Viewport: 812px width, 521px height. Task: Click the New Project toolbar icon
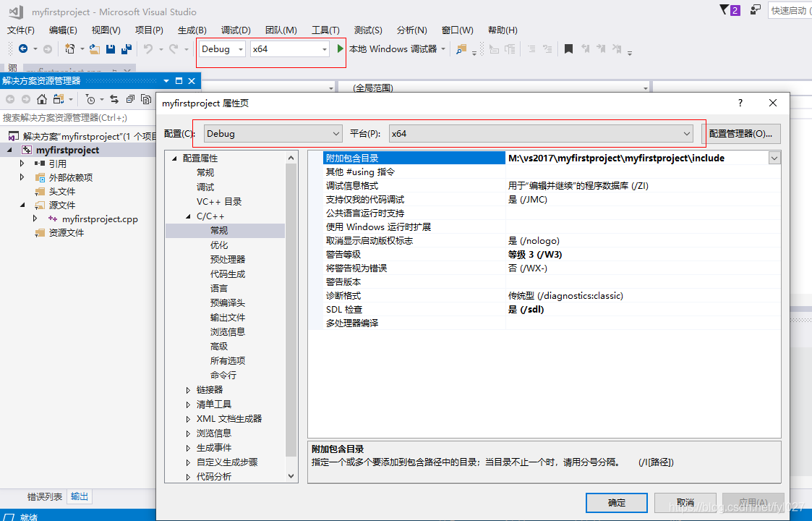[x=69, y=48]
